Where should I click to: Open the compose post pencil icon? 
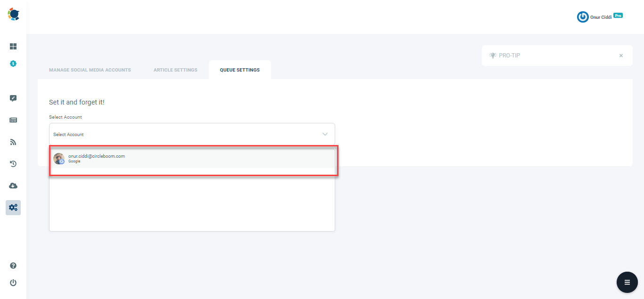[x=13, y=98]
